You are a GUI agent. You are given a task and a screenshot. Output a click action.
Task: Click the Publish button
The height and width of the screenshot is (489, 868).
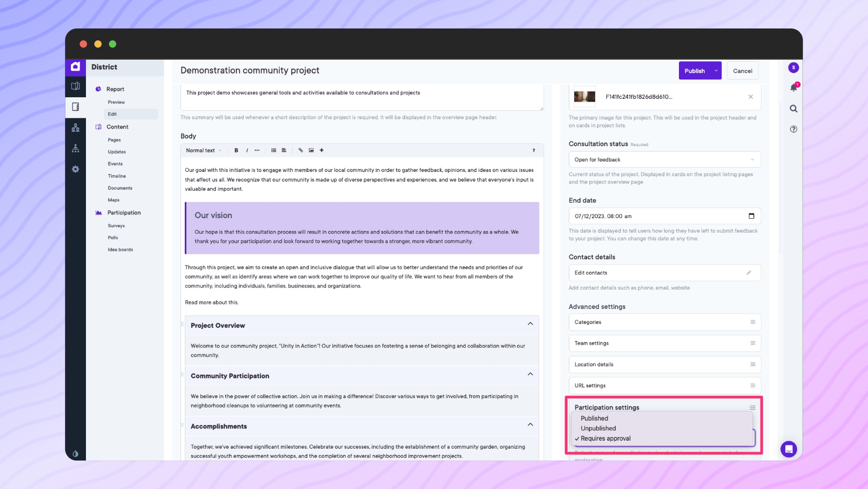(695, 71)
